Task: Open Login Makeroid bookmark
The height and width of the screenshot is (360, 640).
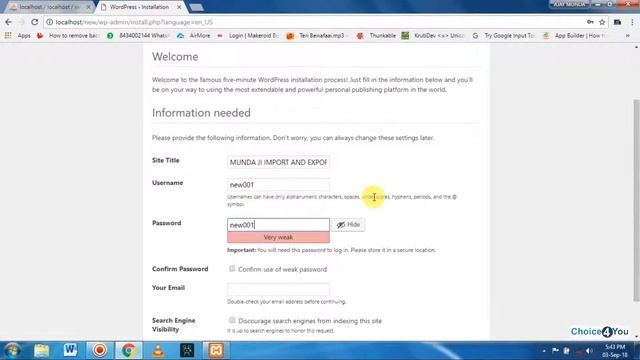Action: (248, 36)
